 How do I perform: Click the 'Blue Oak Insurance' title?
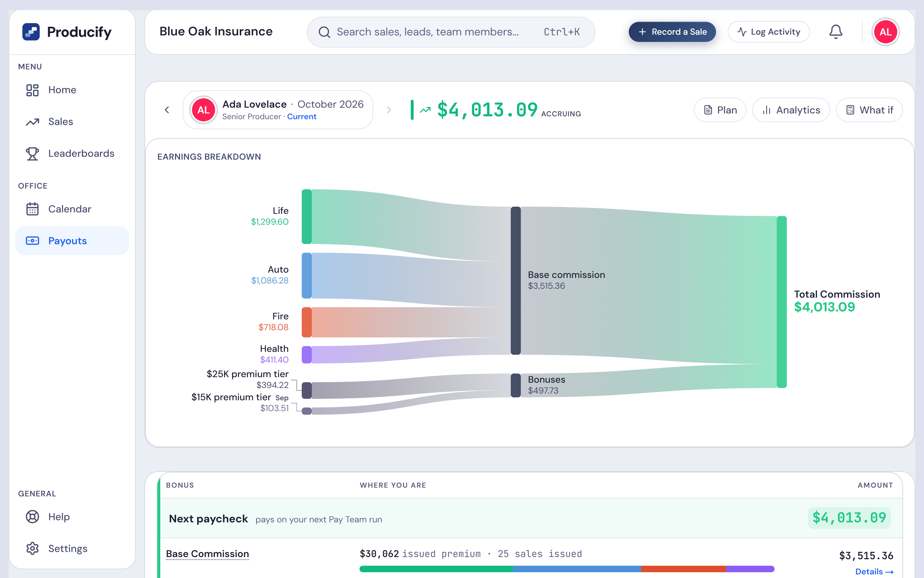click(216, 31)
